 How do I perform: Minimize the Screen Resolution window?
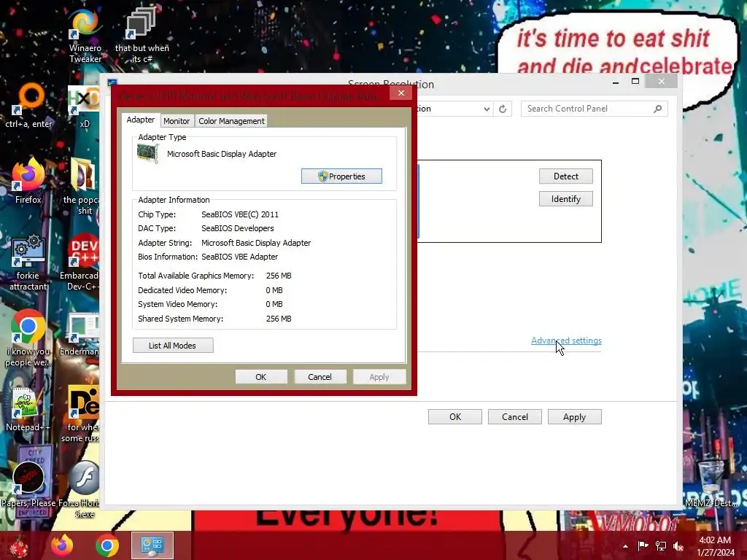[x=616, y=82]
